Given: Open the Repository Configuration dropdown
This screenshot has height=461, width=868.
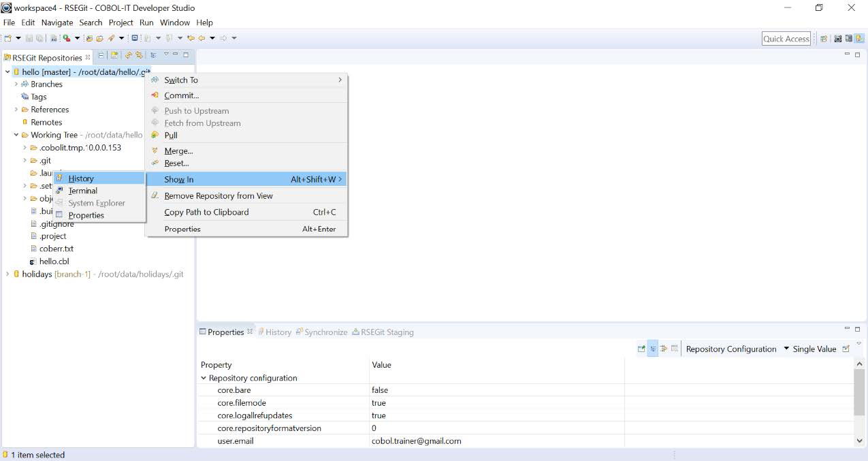Looking at the screenshot, I should tap(786, 349).
